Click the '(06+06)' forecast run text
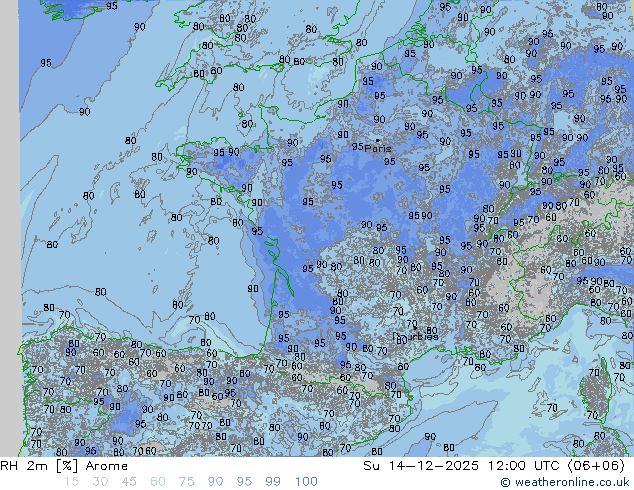The image size is (634, 490). 596,466
